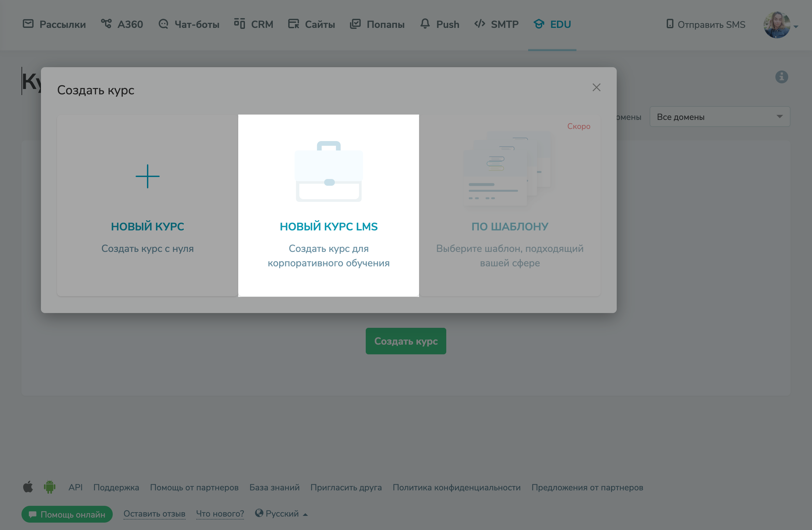The width and height of the screenshot is (812, 530).
Task: Open the CRM section
Action: (x=254, y=24)
